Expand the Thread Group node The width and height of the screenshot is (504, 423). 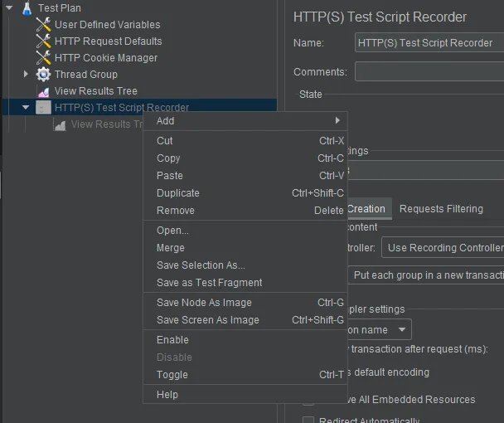pyautogui.click(x=26, y=75)
